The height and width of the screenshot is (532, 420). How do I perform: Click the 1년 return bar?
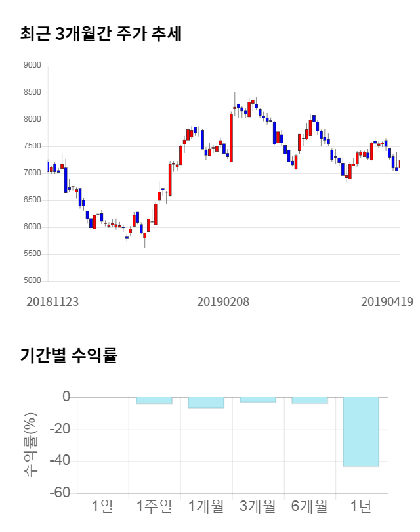(361, 432)
